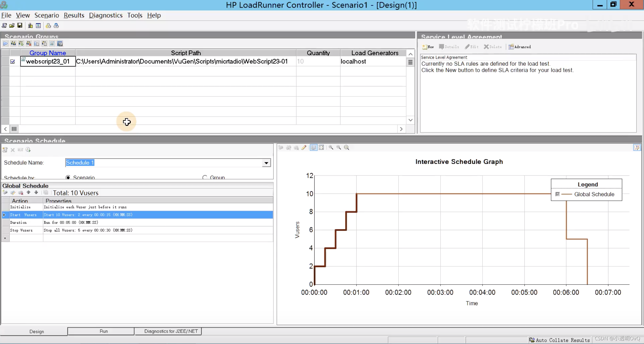The image size is (644, 344).
Task: Click the SV service virtualization icon
Action: [60, 43]
